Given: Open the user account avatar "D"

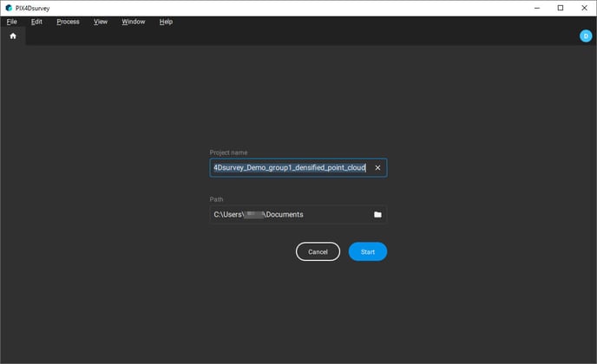Looking at the screenshot, I should click(x=585, y=36).
